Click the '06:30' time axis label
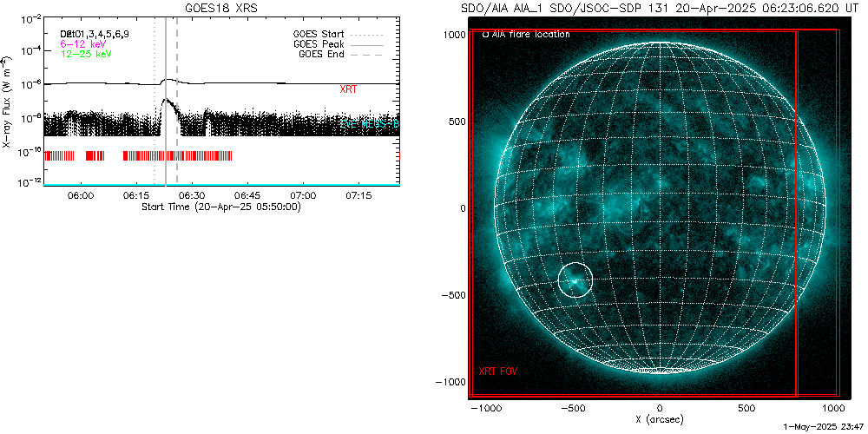 pyautogui.click(x=193, y=196)
